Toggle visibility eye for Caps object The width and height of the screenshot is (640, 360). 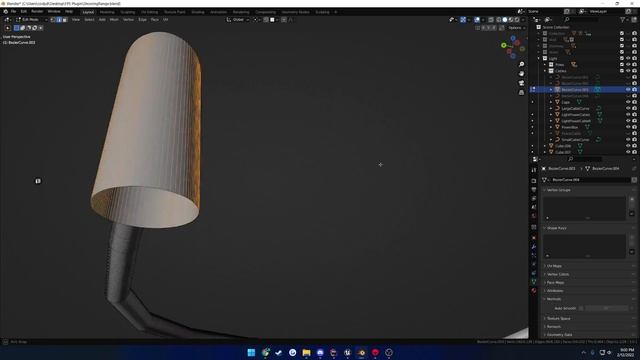[628, 102]
